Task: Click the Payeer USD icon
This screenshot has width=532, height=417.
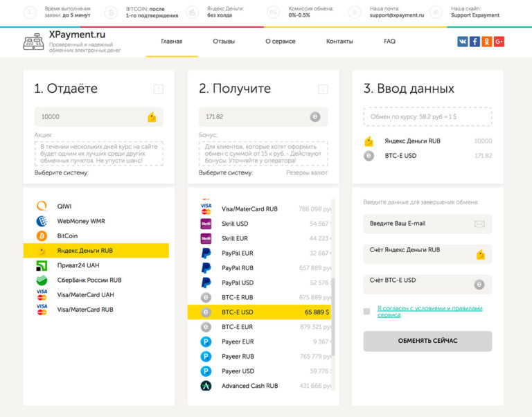Action: tap(206, 371)
